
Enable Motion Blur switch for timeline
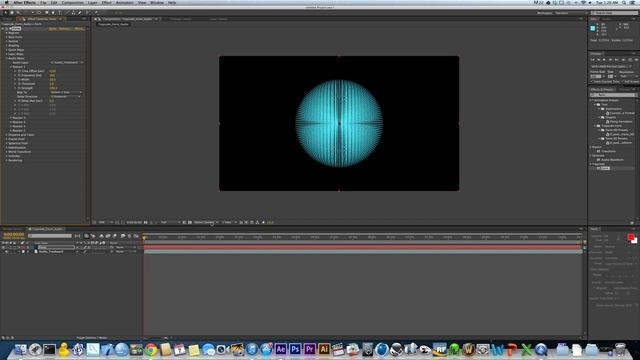tap(115, 236)
